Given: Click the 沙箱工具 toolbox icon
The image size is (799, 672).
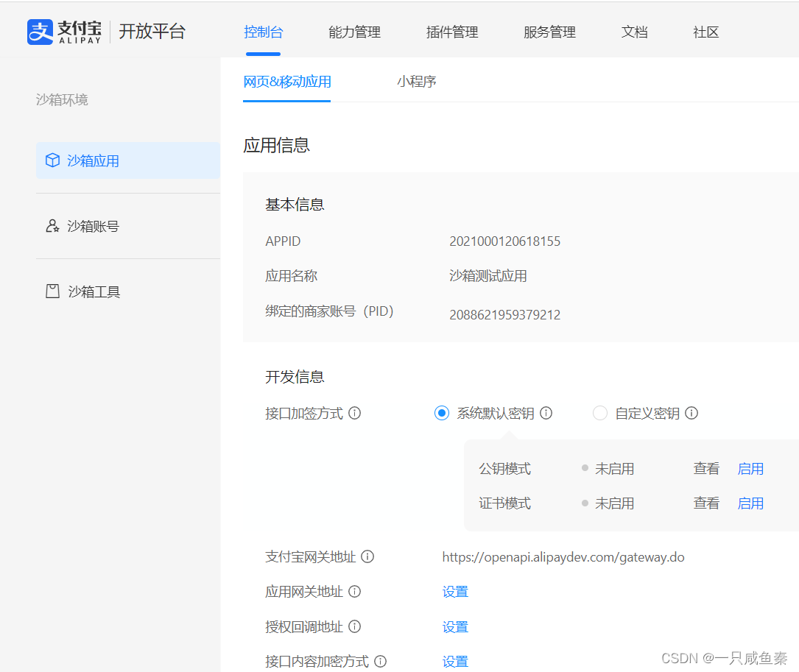Looking at the screenshot, I should pyautogui.click(x=52, y=291).
